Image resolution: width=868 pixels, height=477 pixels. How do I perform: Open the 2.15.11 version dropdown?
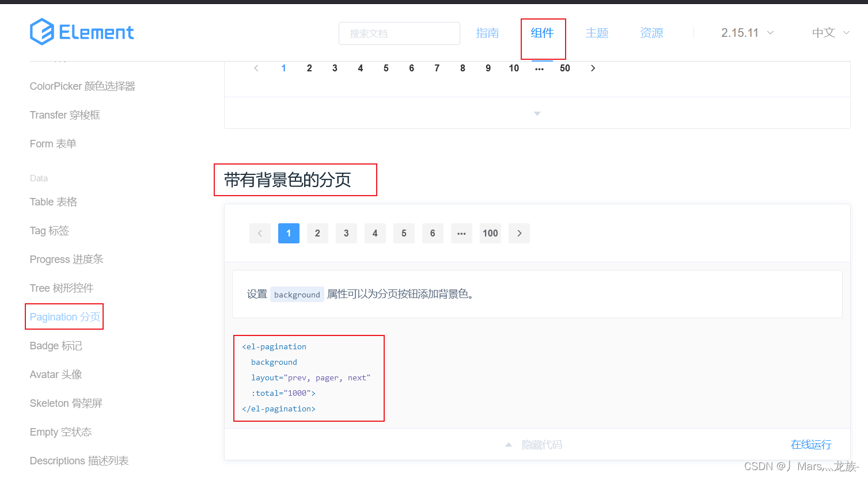click(x=747, y=33)
